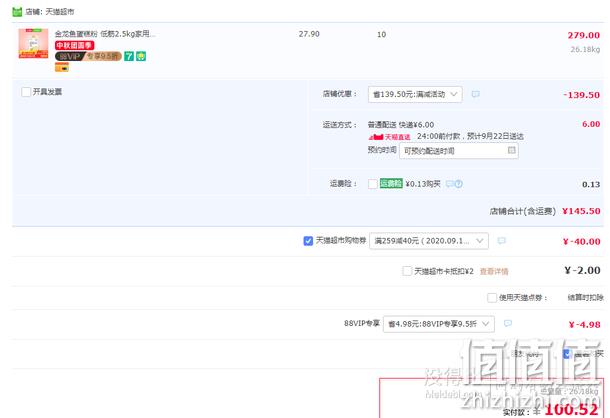The height and width of the screenshot is (418, 610).
Task: Click the 279.00 item subtotal
Action: [584, 35]
